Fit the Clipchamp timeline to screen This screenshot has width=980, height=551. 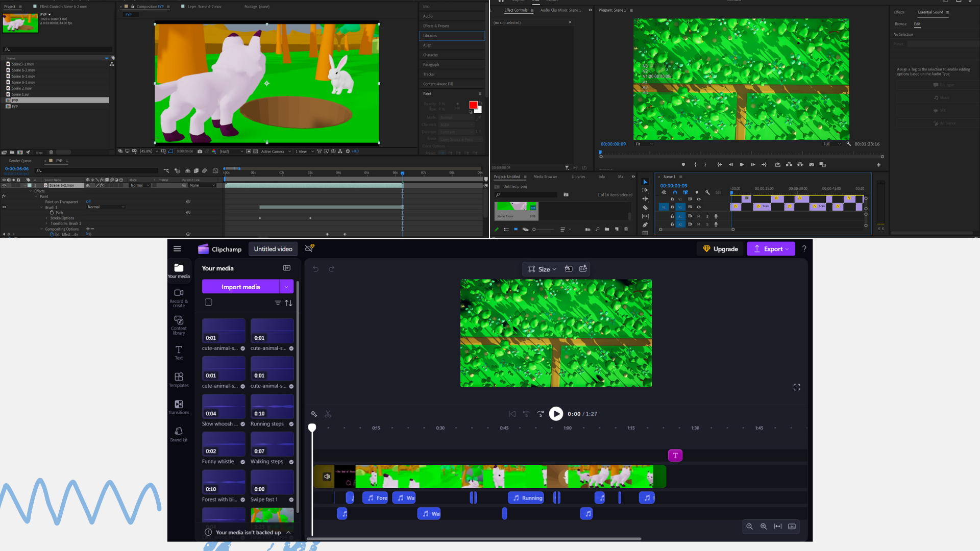point(778,527)
